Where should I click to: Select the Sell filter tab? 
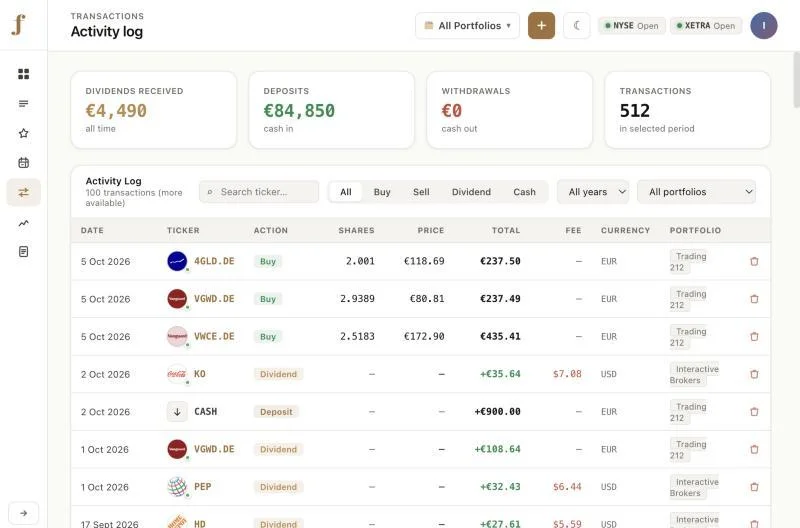tap(421, 192)
